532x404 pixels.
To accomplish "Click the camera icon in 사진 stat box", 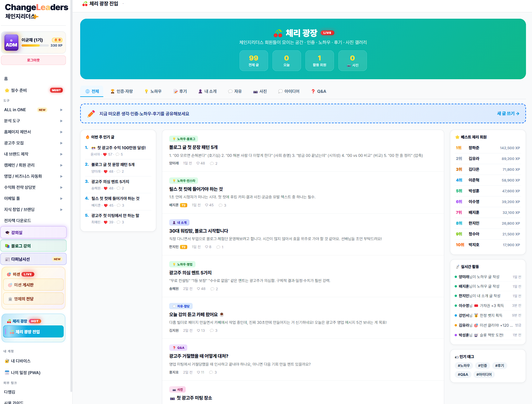I will coord(349,66).
